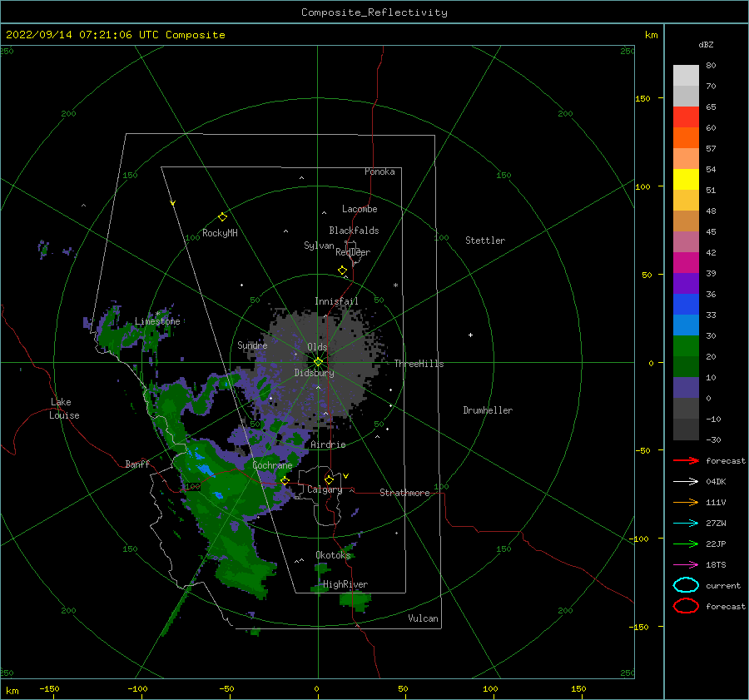Image resolution: width=749 pixels, height=700 pixels.
Task: Click the Ponoka city label
Action: (379, 171)
